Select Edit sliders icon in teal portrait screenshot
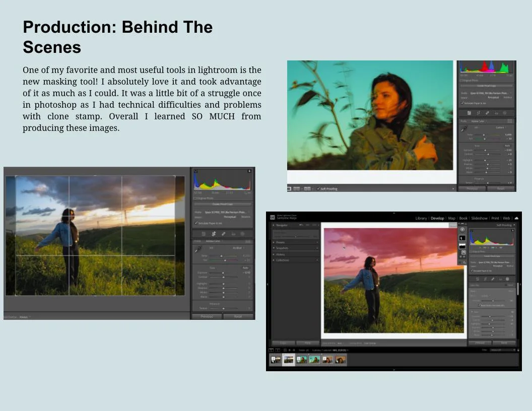 (470, 113)
